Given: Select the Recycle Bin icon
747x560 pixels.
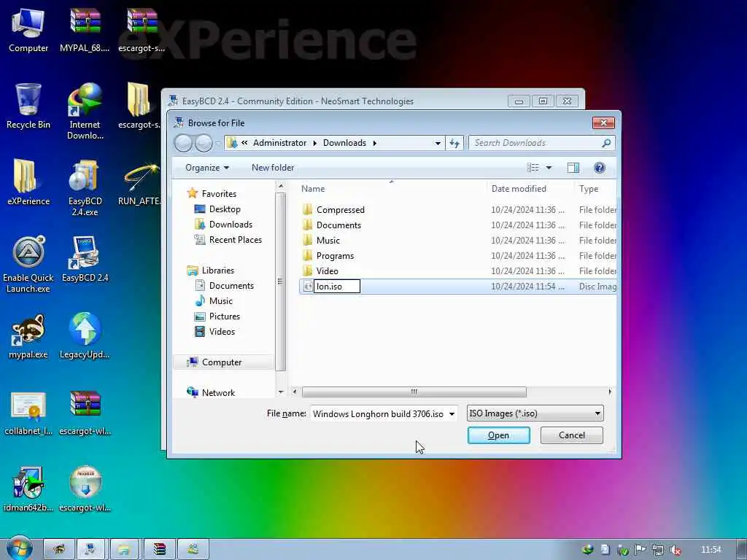Looking at the screenshot, I should tap(28, 106).
